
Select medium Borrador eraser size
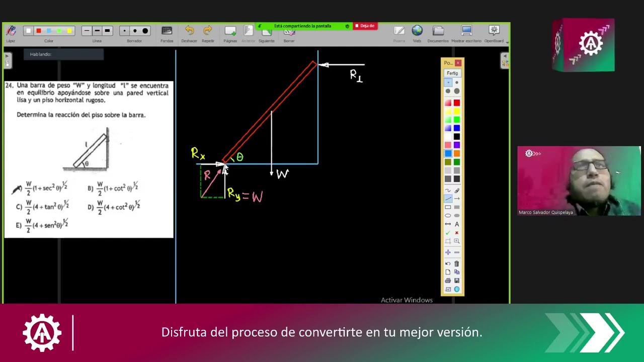coord(135,31)
